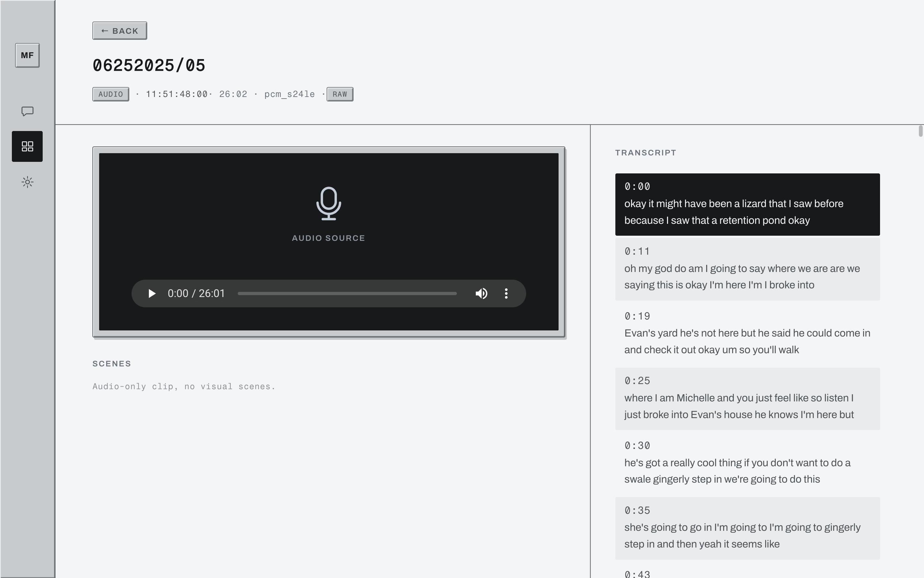The height and width of the screenshot is (578, 924).
Task: Select the 0:35 transcript entry about gingerly stepping
Action: (x=747, y=528)
